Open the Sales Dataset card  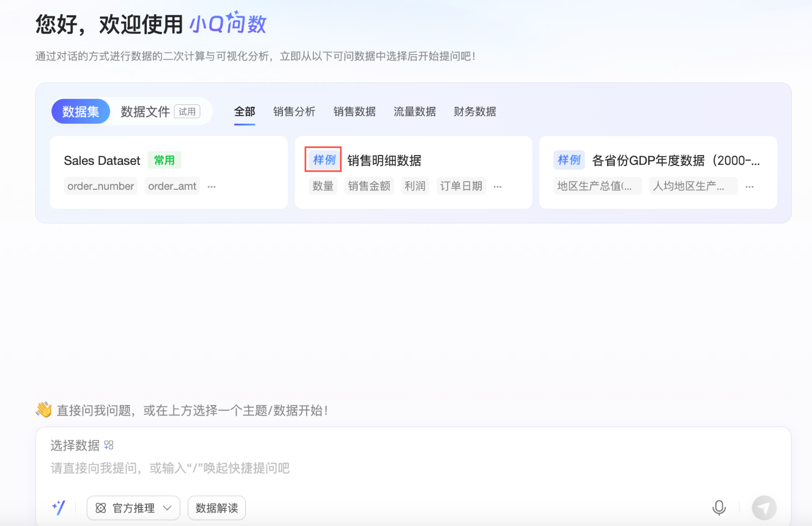pos(169,172)
